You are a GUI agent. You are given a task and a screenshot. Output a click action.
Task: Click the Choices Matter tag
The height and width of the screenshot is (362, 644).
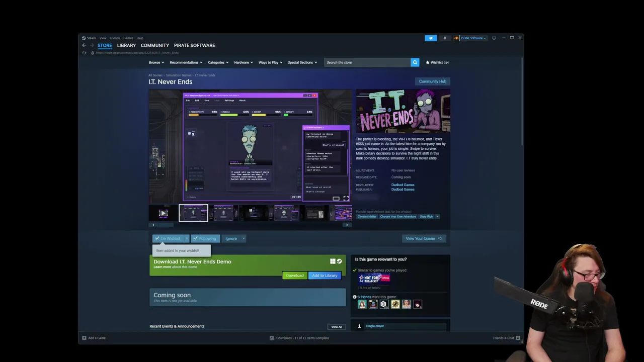pyautogui.click(x=367, y=217)
